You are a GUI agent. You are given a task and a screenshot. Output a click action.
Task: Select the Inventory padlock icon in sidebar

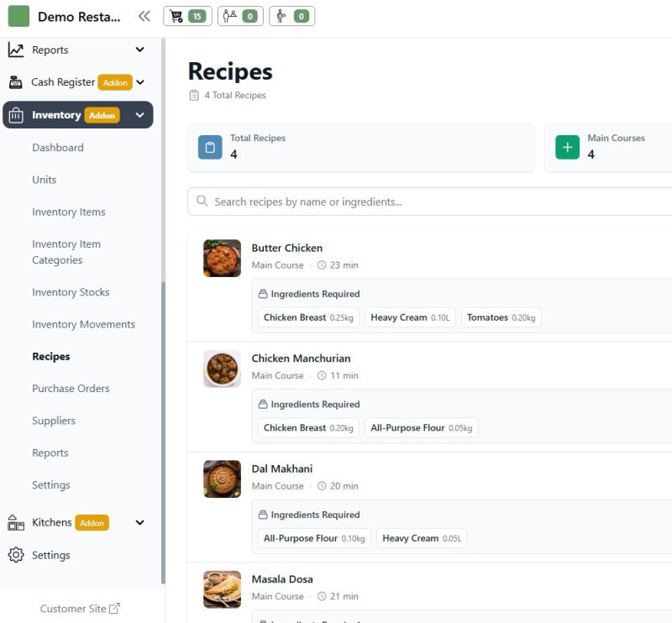pos(18,114)
